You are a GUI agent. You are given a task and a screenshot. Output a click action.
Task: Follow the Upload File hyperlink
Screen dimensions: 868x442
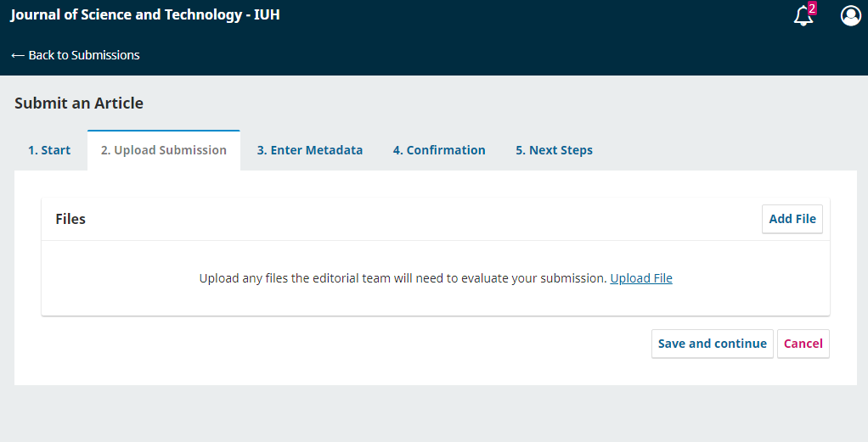pos(641,278)
